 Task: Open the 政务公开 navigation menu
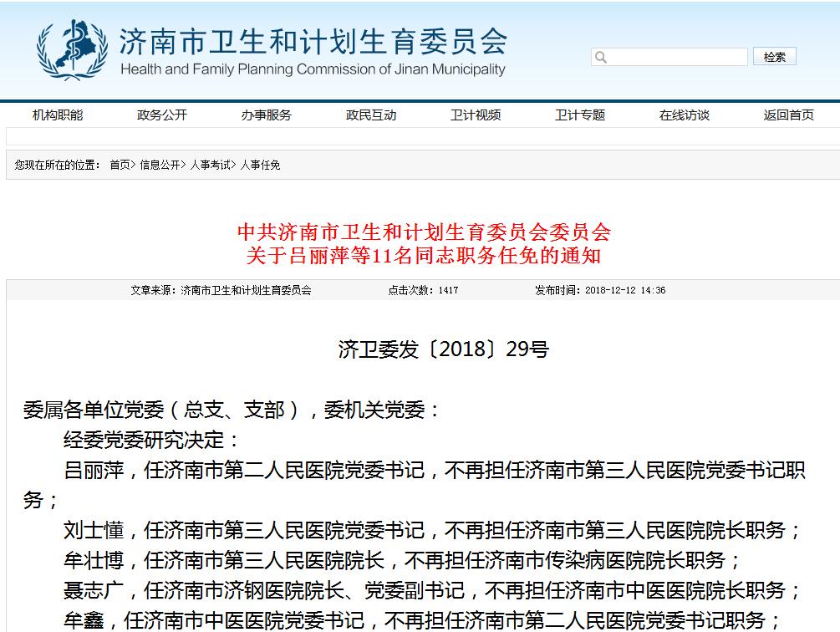tap(160, 115)
